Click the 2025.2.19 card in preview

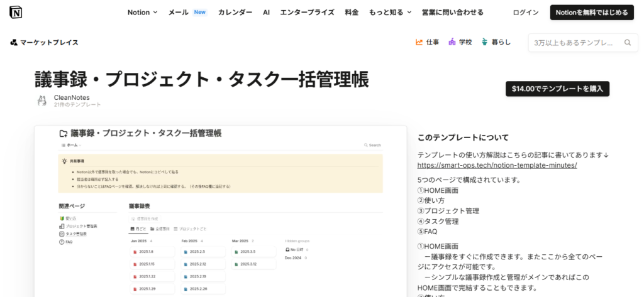tap(203, 276)
